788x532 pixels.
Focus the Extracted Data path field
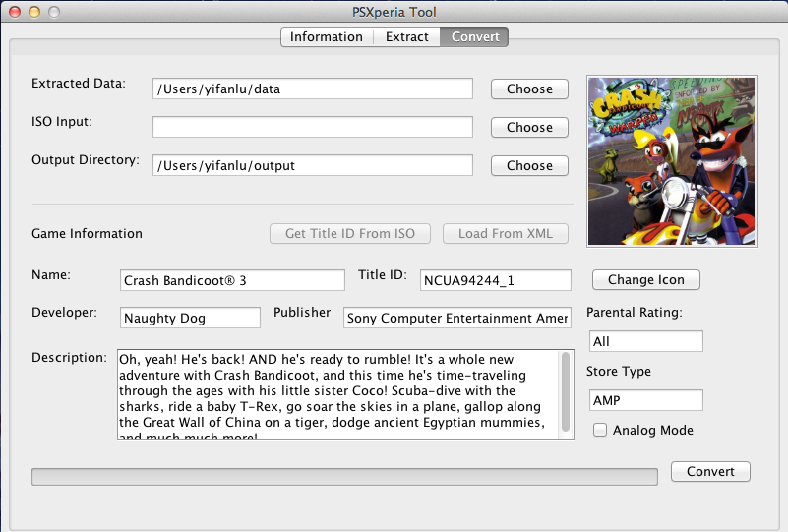(x=312, y=89)
